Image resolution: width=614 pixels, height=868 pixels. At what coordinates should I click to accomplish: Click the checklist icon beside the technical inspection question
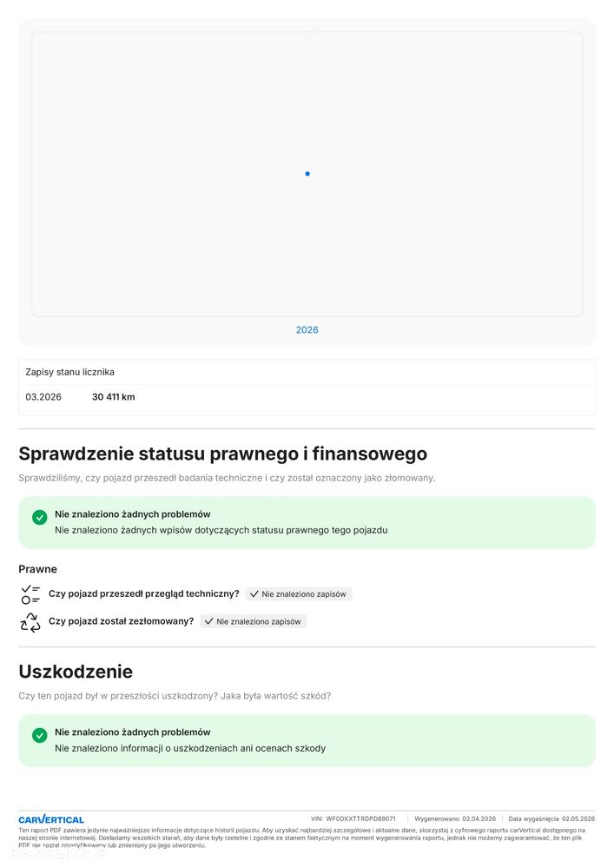30,594
